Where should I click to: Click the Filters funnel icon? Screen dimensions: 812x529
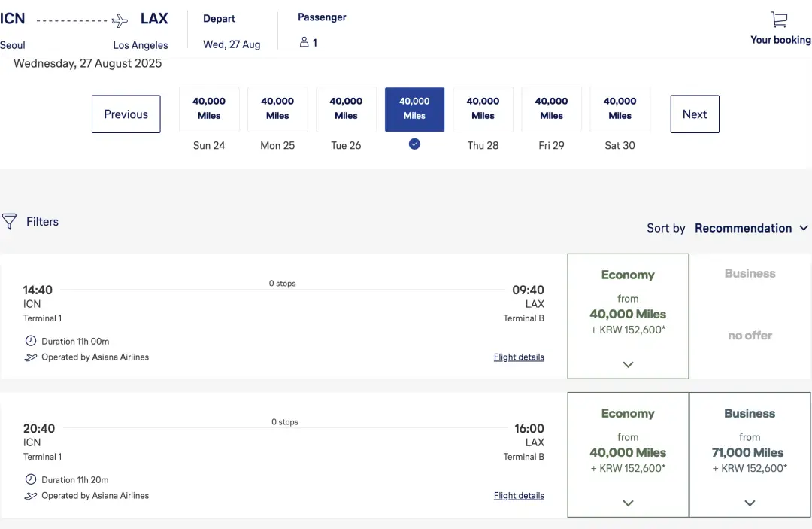tap(9, 221)
